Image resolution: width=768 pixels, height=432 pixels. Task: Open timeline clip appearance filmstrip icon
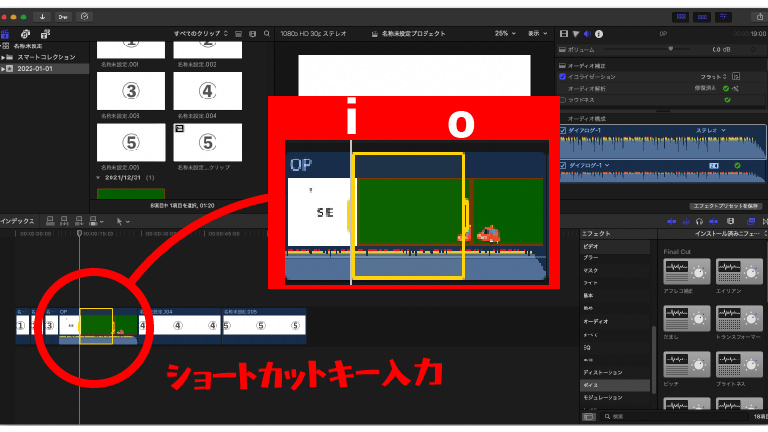click(x=730, y=221)
